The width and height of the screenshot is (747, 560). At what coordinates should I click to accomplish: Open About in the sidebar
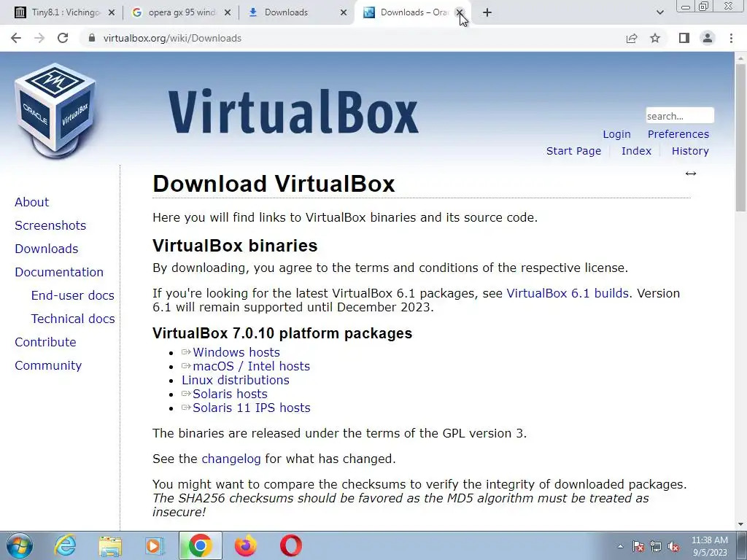[x=32, y=202]
